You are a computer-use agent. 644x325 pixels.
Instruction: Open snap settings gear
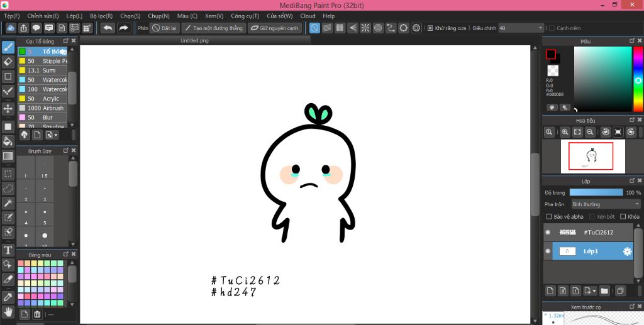416,28
